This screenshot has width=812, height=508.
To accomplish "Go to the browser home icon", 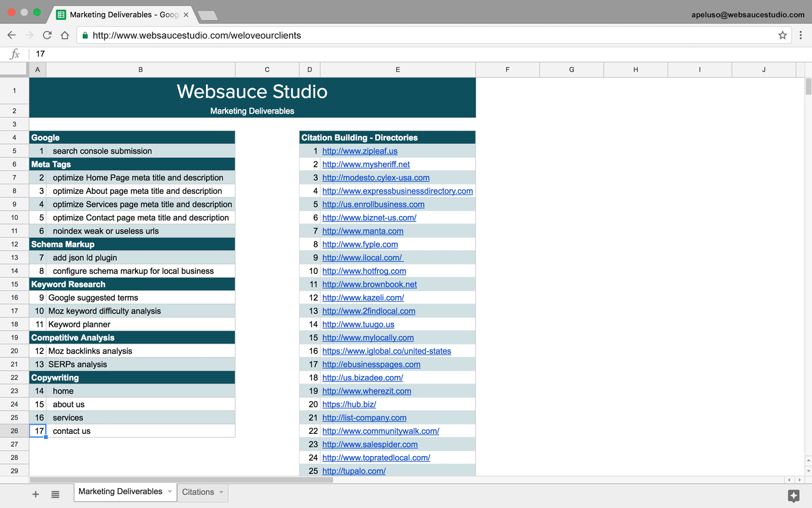I will (65, 35).
